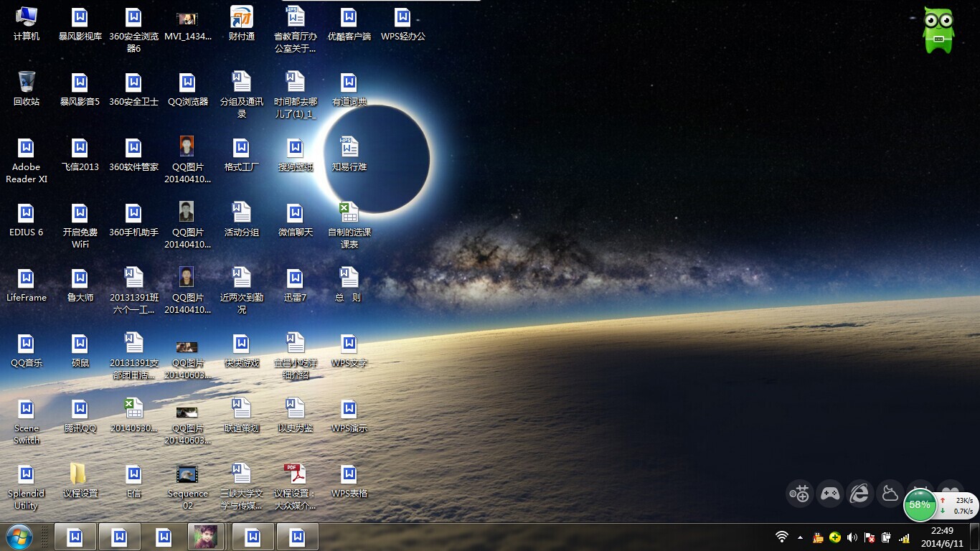Select the 硕鼠 desktop icon

80,350
